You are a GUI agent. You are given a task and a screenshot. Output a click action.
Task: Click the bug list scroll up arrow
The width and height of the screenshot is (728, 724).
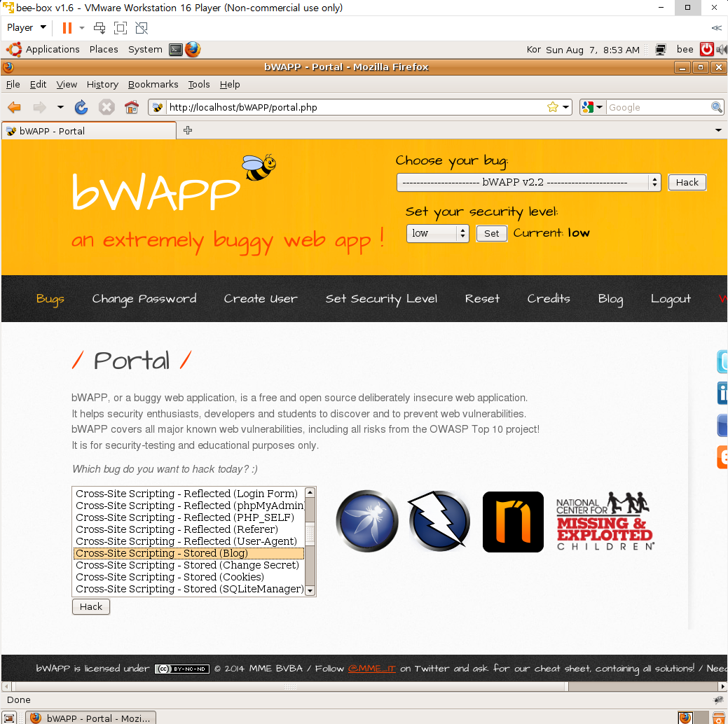pos(310,492)
